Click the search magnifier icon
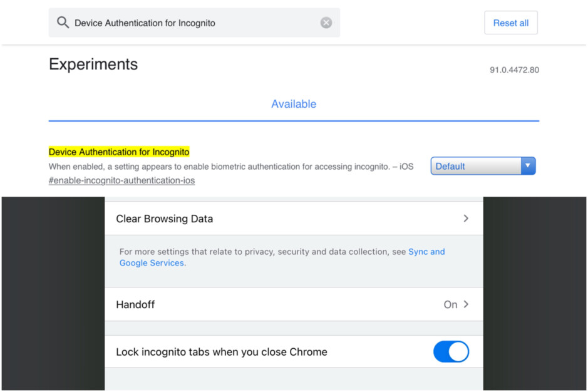This screenshot has height=392, width=588. 62,22
